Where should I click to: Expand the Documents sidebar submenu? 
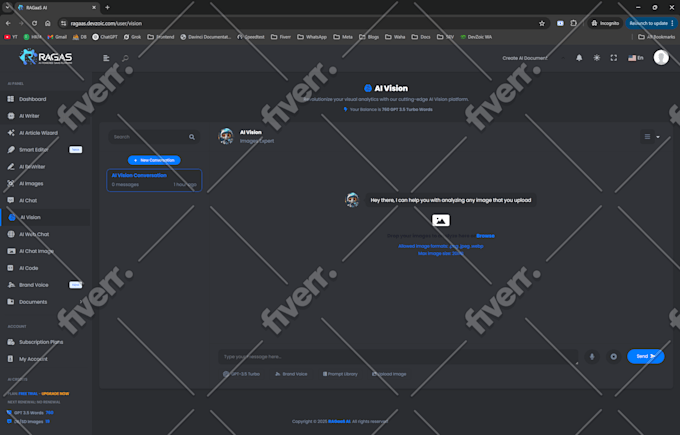(x=43, y=302)
